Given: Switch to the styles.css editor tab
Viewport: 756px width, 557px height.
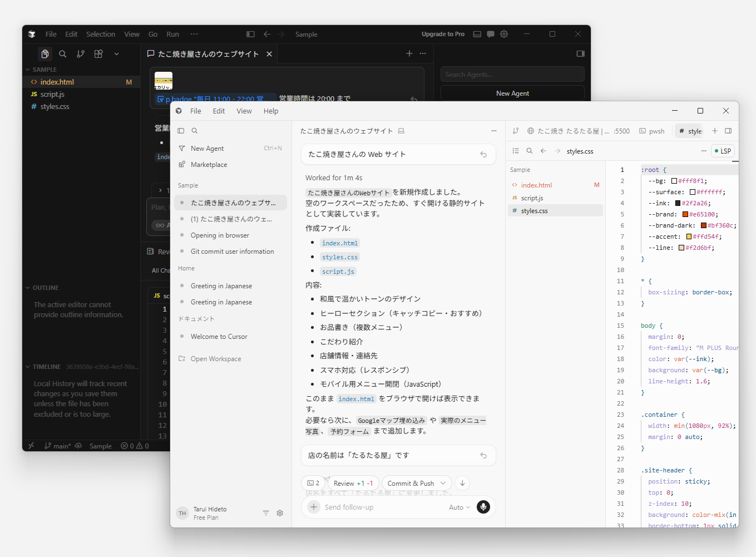Looking at the screenshot, I should (691, 131).
